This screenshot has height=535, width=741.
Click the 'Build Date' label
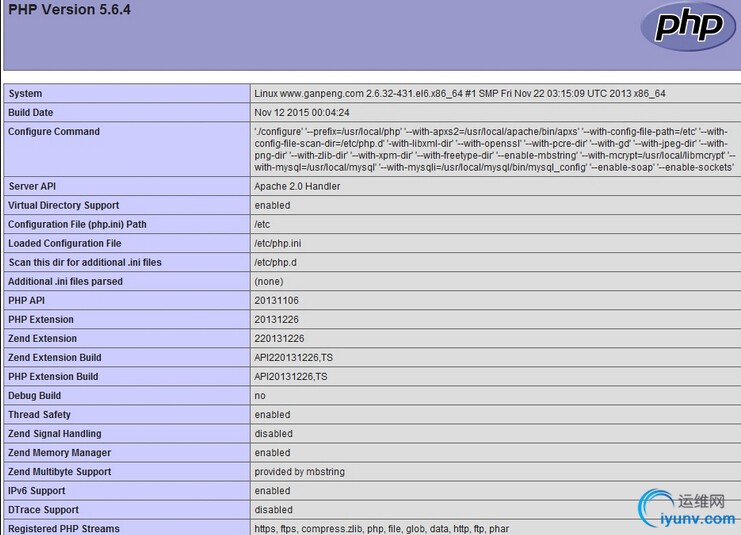tap(31, 112)
